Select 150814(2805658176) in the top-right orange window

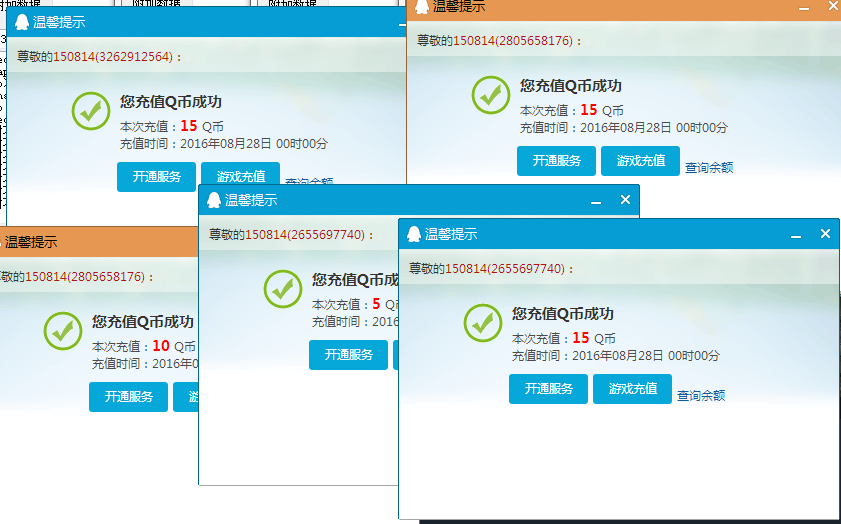[x=513, y=41]
